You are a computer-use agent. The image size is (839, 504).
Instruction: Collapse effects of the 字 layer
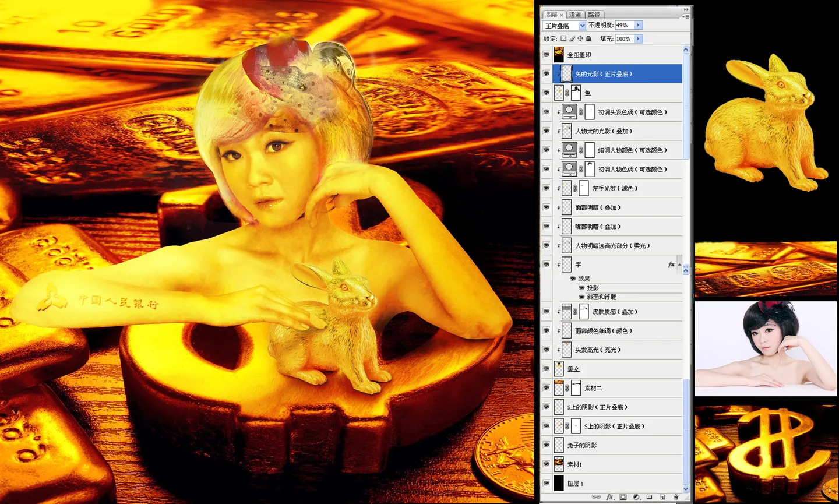[679, 265]
